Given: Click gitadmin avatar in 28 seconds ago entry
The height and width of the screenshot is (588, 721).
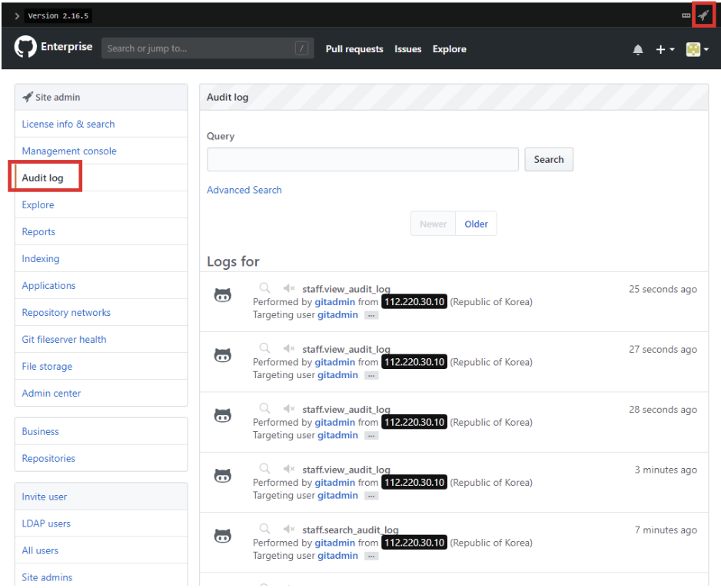Looking at the screenshot, I should tap(223, 416).
